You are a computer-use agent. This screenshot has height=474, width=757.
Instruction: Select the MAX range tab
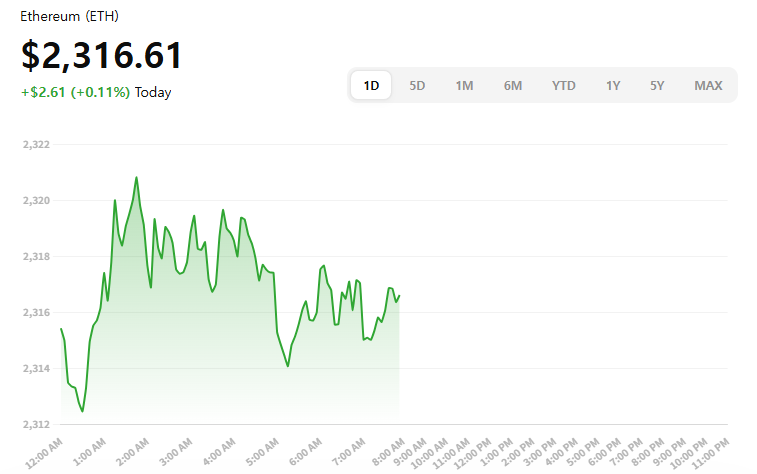[x=708, y=85]
